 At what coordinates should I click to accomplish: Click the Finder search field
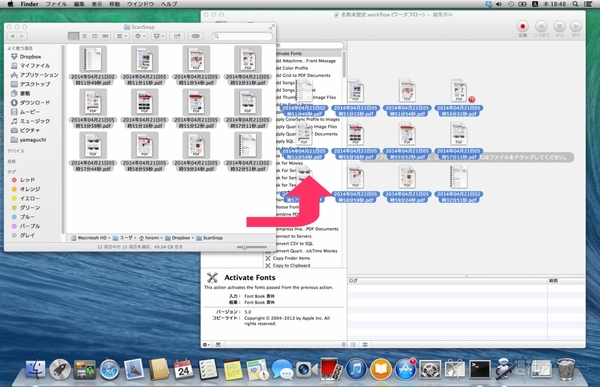tap(243, 36)
